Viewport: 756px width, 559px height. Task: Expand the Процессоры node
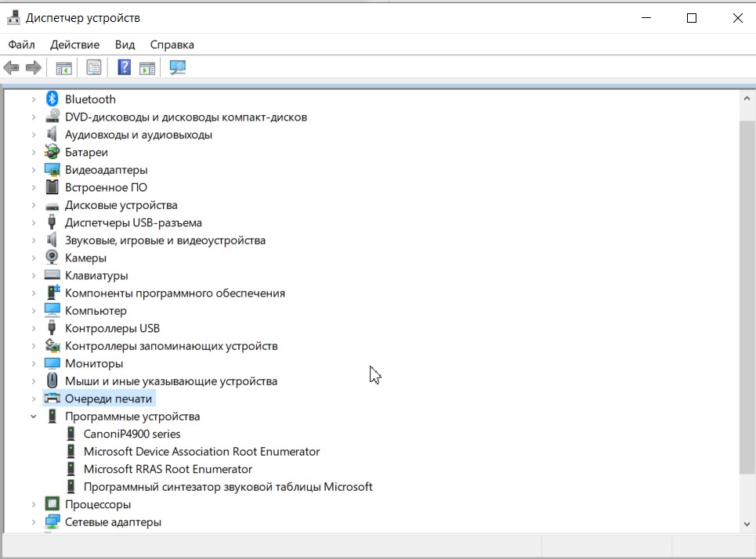tap(33, 504)
